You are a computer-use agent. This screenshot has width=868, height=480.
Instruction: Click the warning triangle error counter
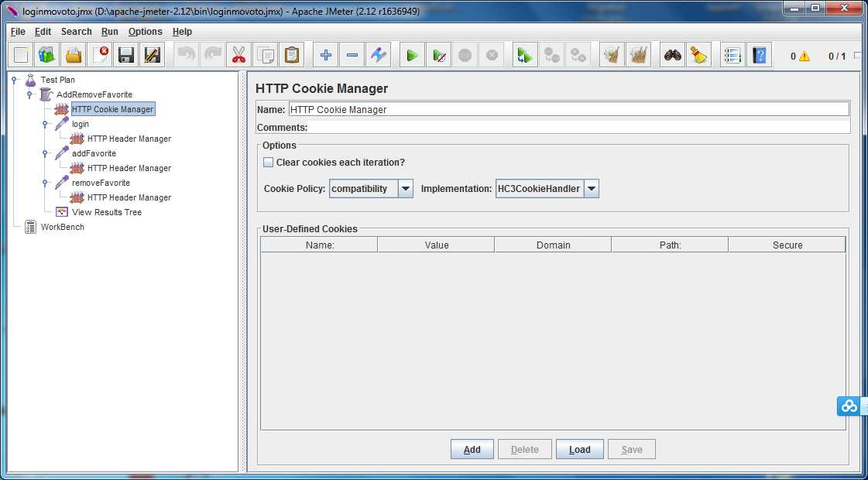click(804, 56)
